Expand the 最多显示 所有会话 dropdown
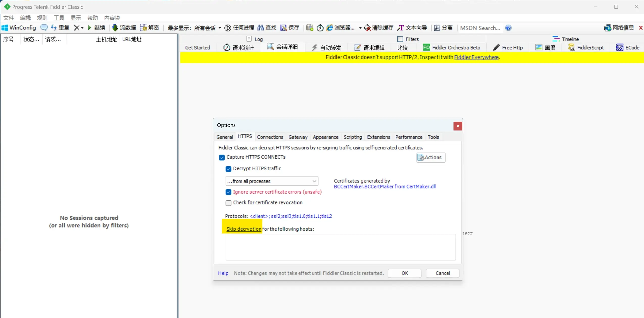 [220, 28]
